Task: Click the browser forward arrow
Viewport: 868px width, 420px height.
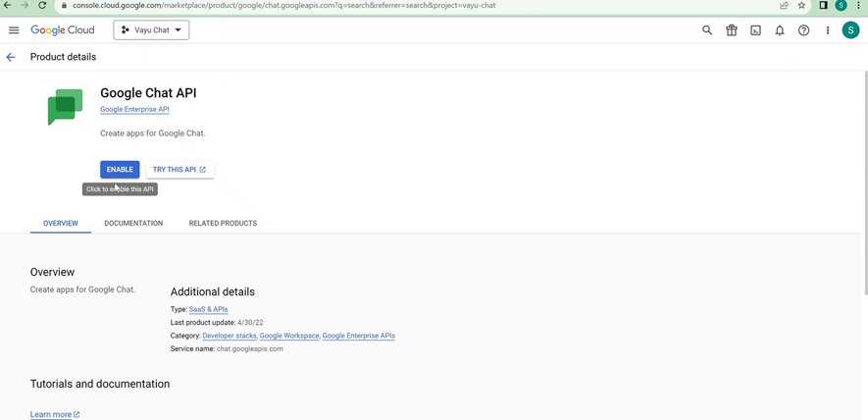Action: coord(25,5)
